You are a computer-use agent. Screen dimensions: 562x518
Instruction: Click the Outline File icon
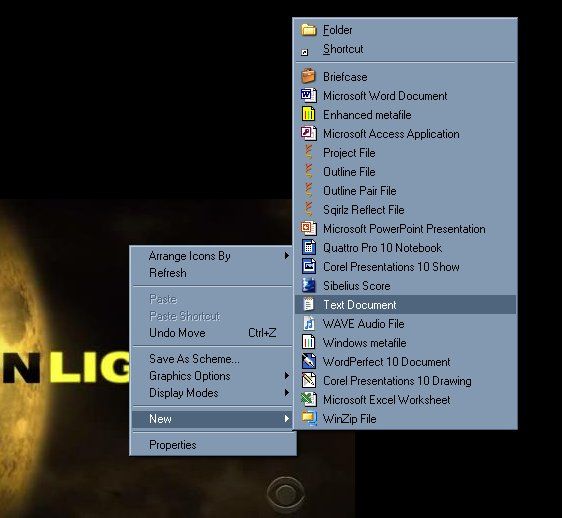[309, 171]
